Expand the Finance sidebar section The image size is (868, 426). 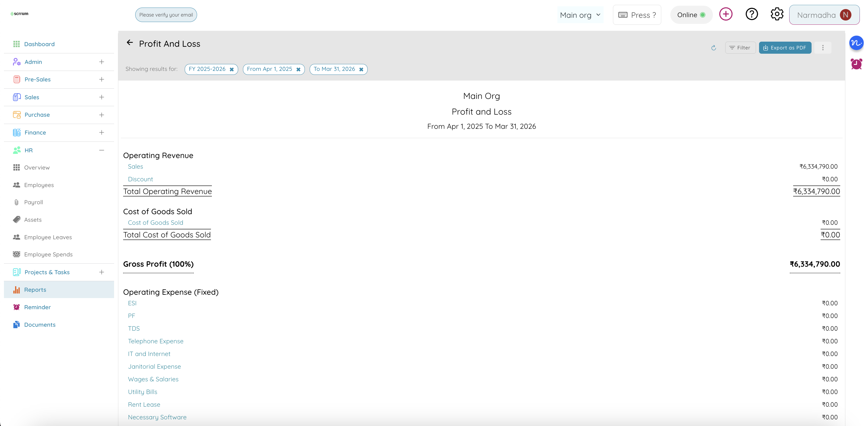pyautogui.click(x=101, y=133)
